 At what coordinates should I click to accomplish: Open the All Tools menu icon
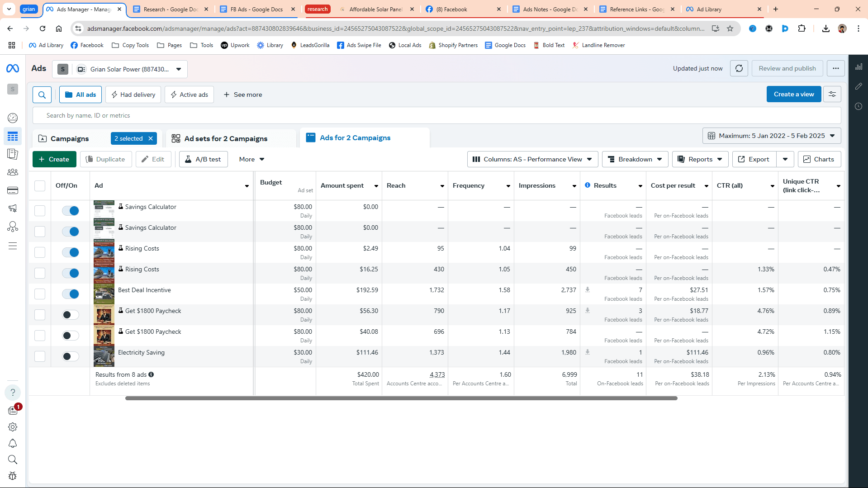13,246
